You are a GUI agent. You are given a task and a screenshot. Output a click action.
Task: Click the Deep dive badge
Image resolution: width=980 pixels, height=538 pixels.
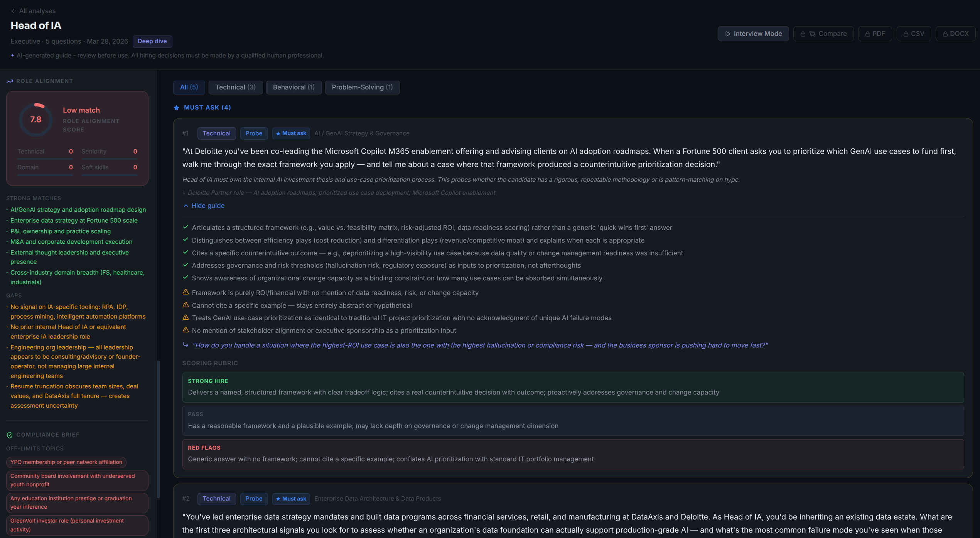pyautogui.click(x=152, y=41)
